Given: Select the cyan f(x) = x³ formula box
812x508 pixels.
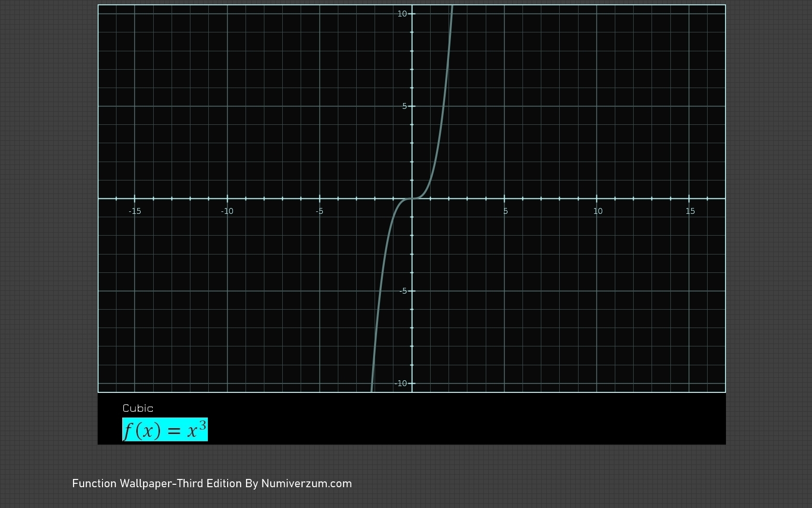Looking at the screenshot, I should [x=165, y=430].
